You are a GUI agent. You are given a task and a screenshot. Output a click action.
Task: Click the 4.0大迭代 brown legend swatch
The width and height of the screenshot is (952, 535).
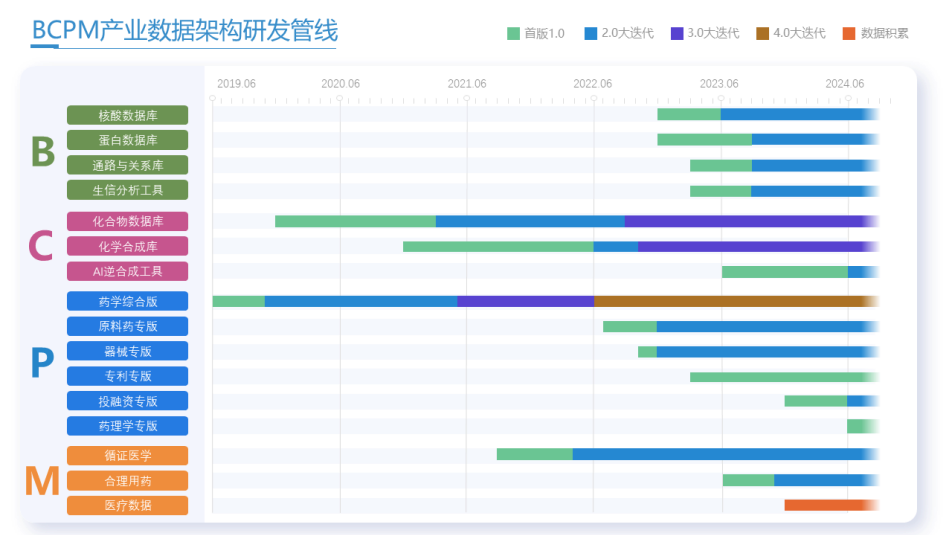(x=763, y=33)
